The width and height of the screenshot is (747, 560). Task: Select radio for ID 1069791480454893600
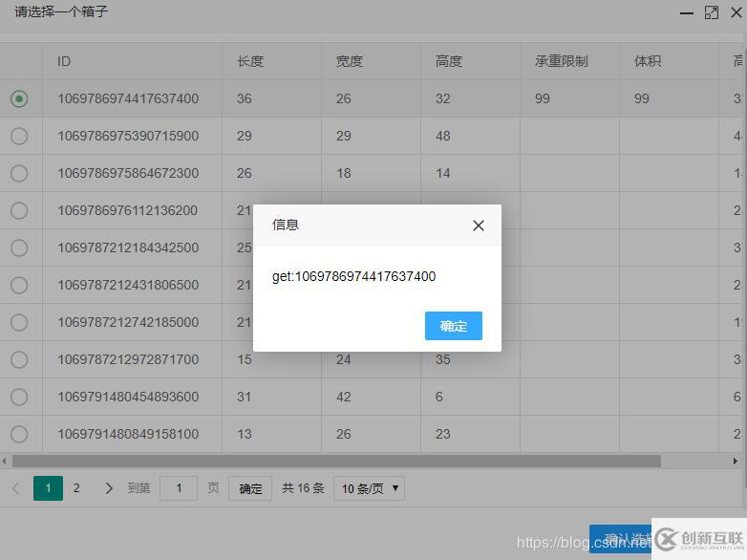click(19, 397)
